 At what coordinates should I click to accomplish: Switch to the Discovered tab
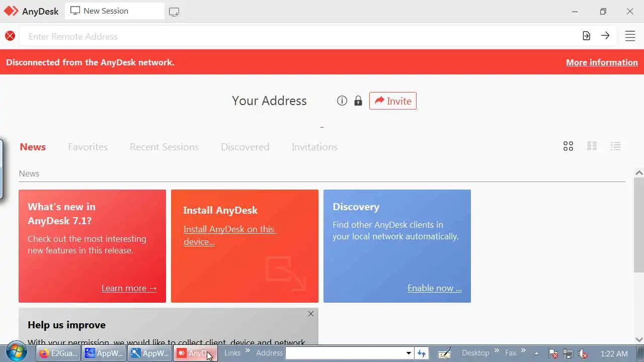[x=245, y=147]
